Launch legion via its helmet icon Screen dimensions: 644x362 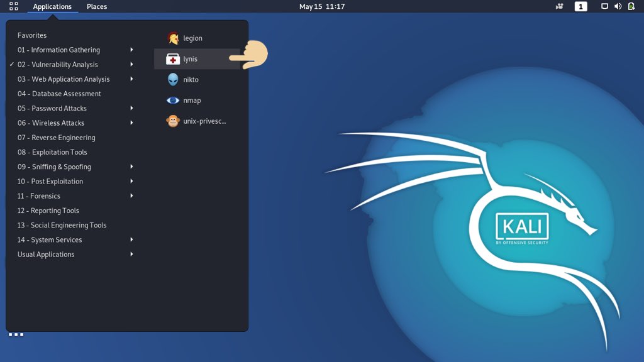[173, 38]
